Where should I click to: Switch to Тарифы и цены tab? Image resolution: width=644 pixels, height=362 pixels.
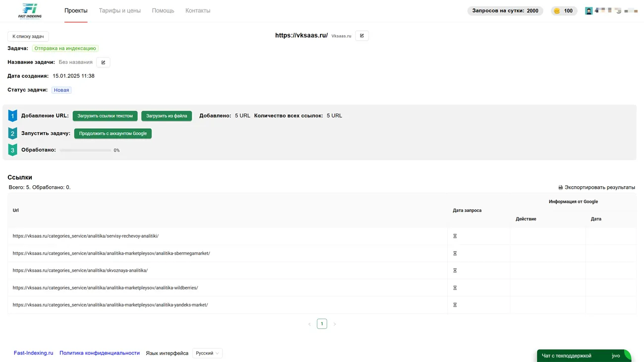click(x=119, y=11)
